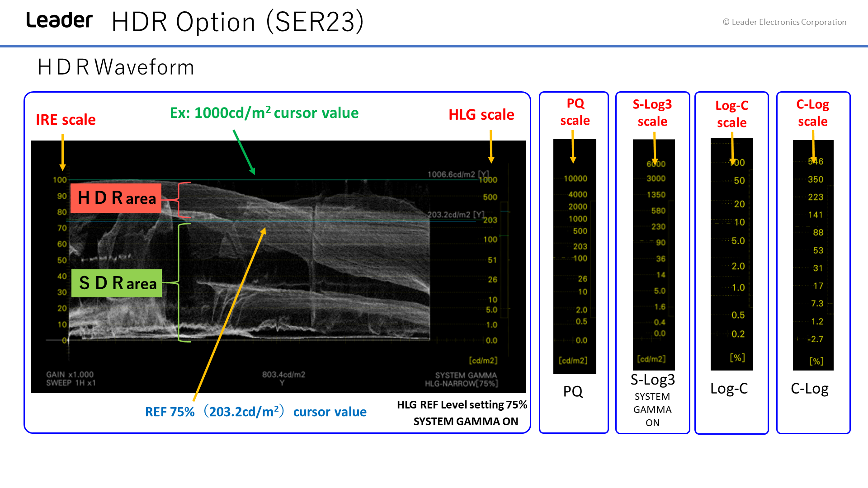Select the red HDR area box
The image size is (868, 488).
pos(116,198)
